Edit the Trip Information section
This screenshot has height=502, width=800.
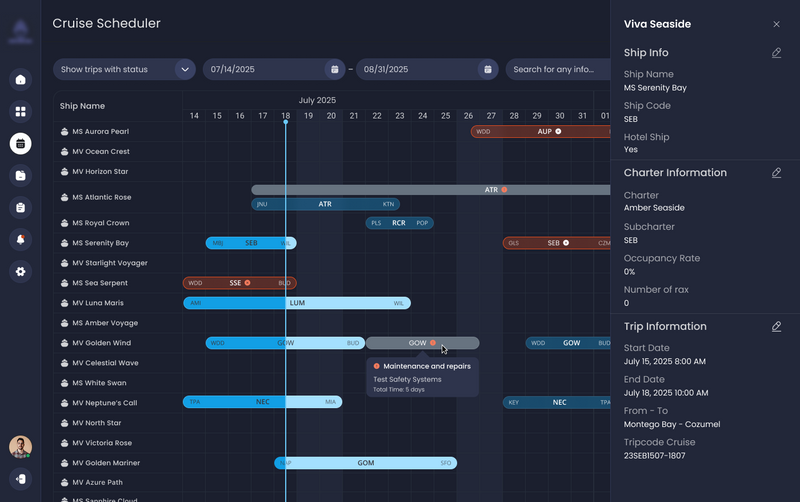coord(777,327)
